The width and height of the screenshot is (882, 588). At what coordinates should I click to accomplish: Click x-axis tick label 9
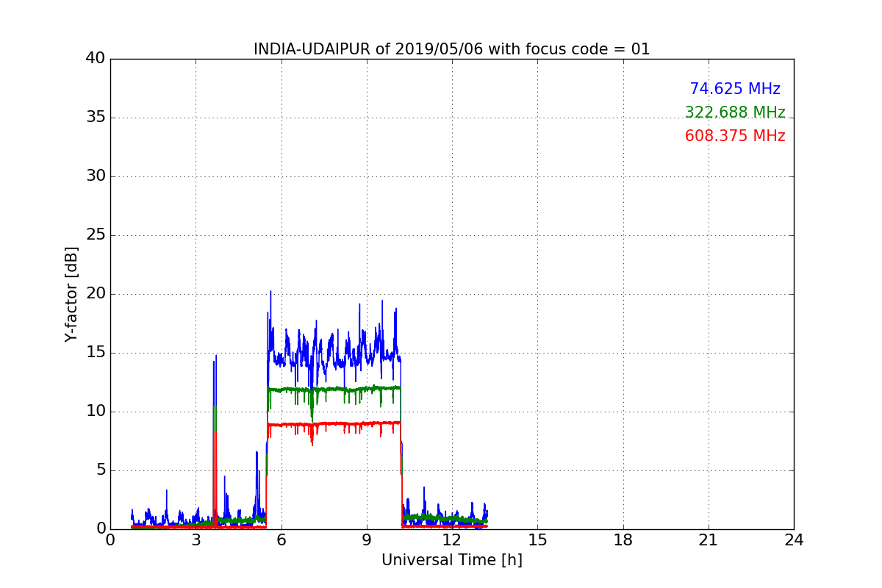[367, 540]
